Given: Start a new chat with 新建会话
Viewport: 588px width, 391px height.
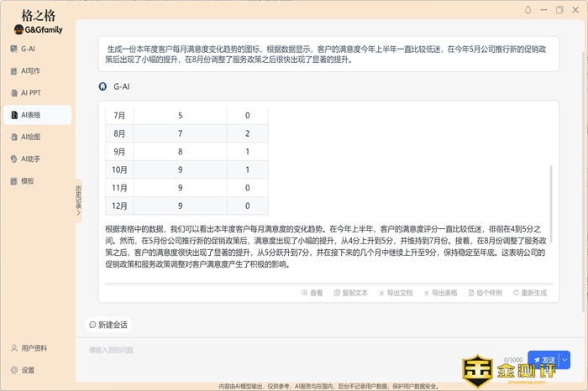Looking at the screenshot, I should click(109, 324).
